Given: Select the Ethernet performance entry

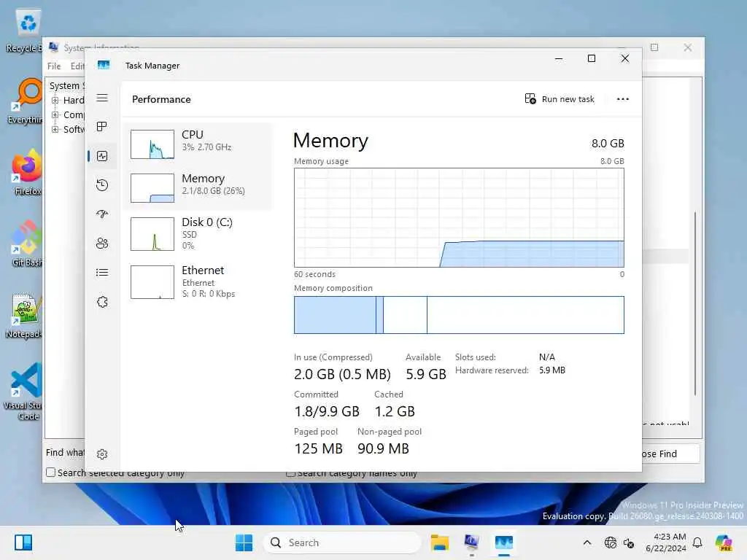Looking at the screenshot, I should pyautogui.click(x=198, y=282).
